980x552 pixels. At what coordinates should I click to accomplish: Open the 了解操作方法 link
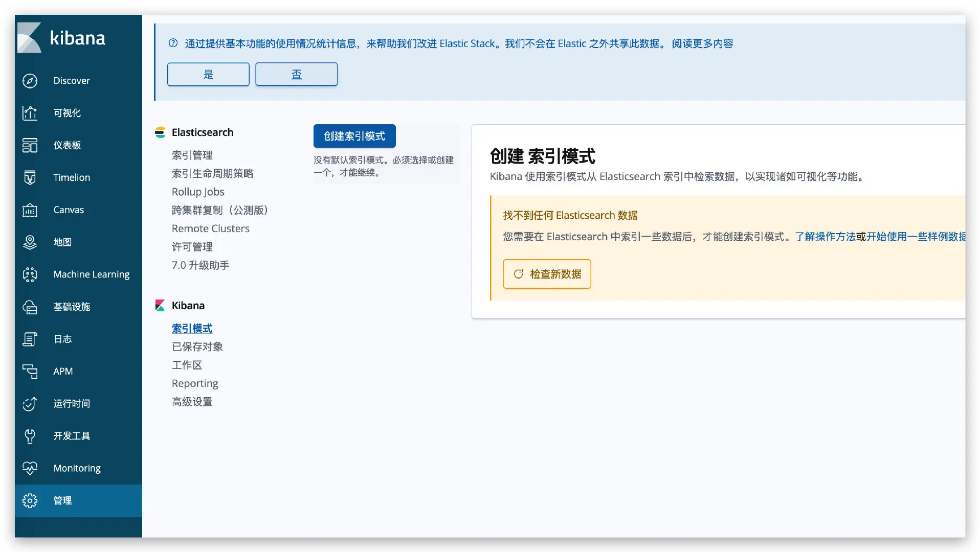(825, 237)
